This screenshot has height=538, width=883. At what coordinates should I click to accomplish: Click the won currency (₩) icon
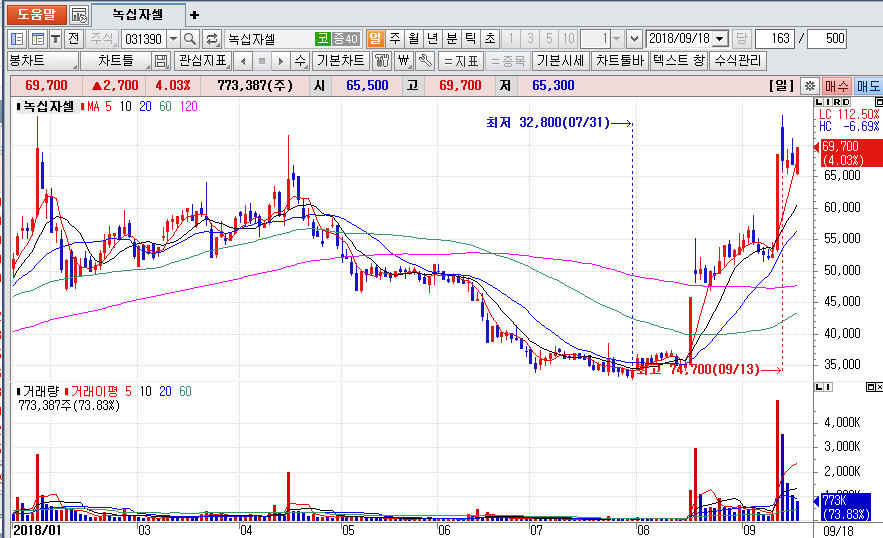[403, 61]
